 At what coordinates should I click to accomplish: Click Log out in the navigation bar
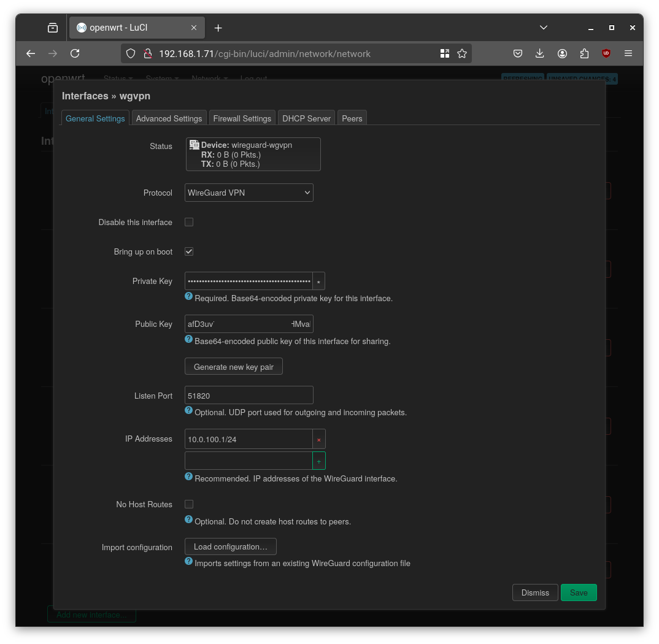click(x=253, y=79)
